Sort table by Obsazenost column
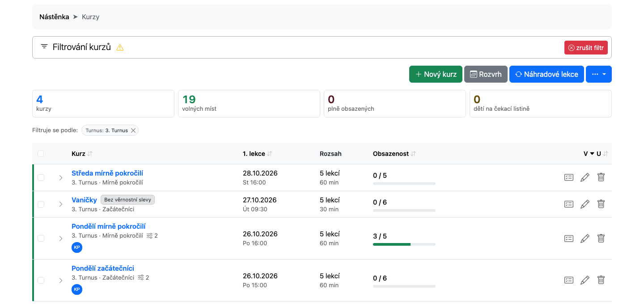The height and width of the screenshot is (306, 644). [x=394, y=154]
